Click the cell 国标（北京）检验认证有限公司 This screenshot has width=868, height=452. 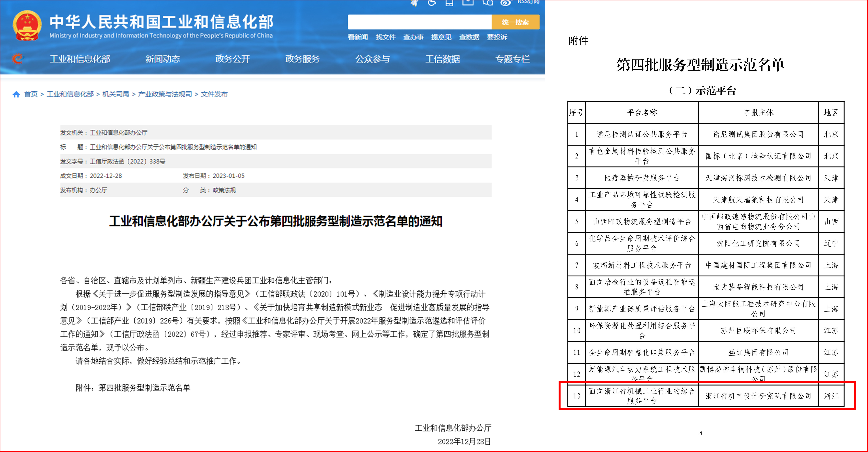coord(759,156)
